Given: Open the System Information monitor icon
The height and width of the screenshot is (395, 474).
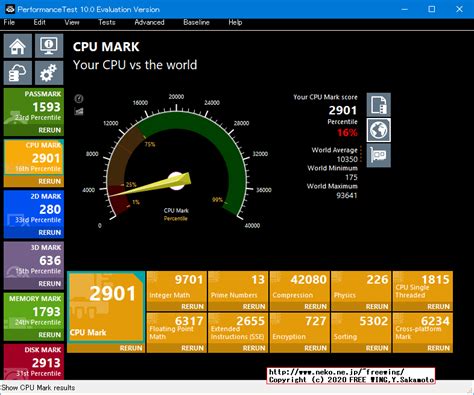Looking at the screenshot, I should [49, 46].
